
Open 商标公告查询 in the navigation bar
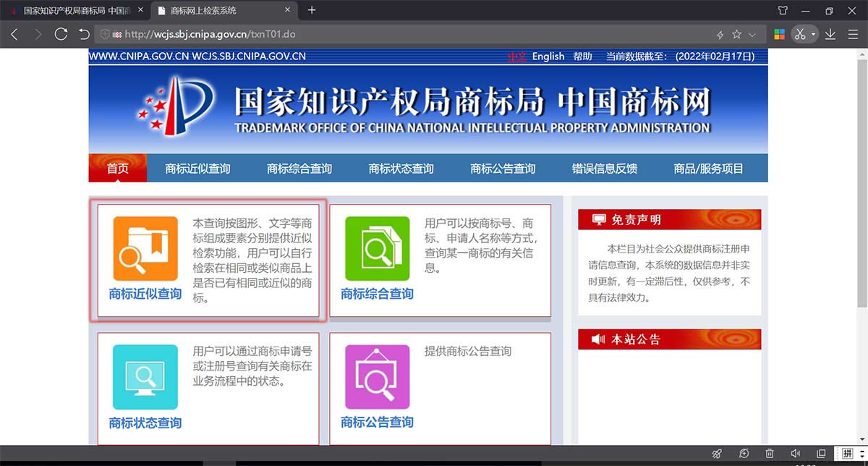tap(503, 169)
